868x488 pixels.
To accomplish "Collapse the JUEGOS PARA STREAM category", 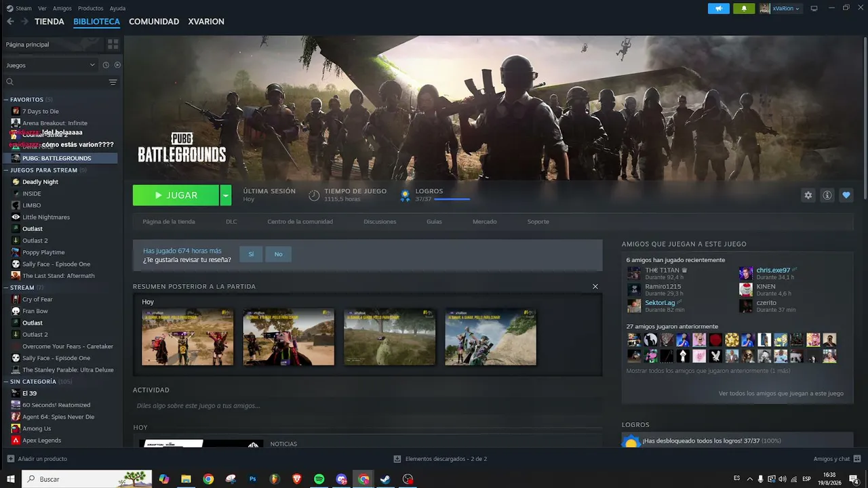I will click(6, 170).
